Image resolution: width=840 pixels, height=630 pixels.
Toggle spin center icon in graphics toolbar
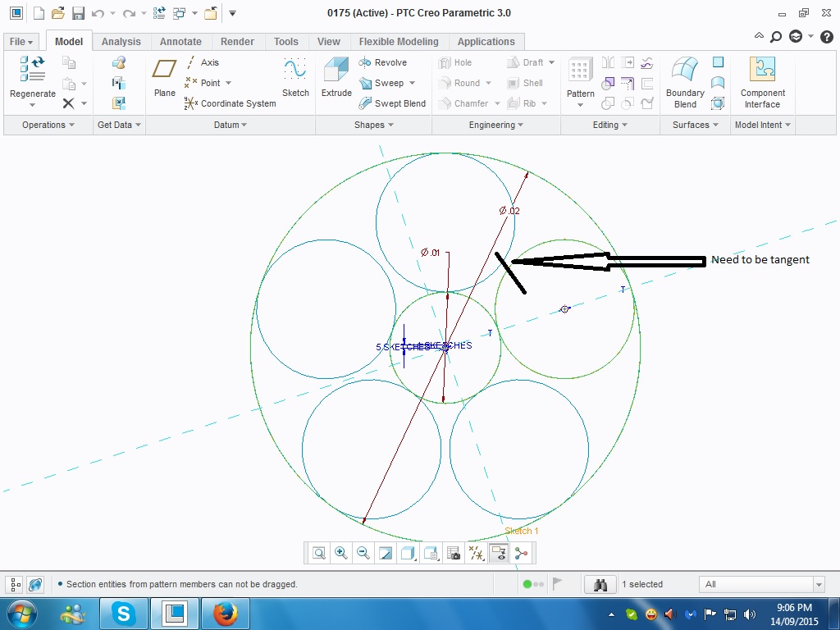[x=521, y=553]
